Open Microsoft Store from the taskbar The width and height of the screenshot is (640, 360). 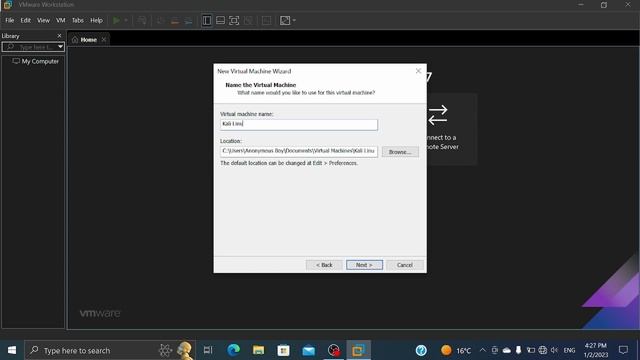283,350
